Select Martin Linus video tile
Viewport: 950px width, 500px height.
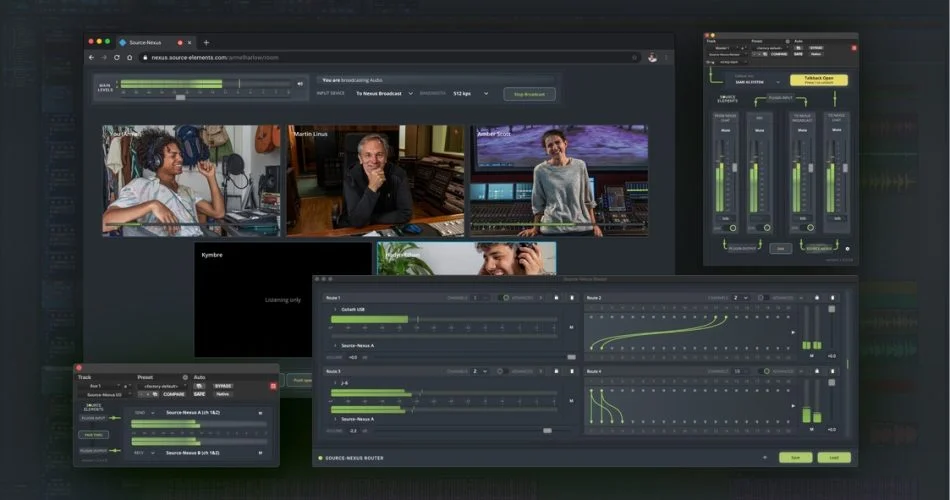375,181
